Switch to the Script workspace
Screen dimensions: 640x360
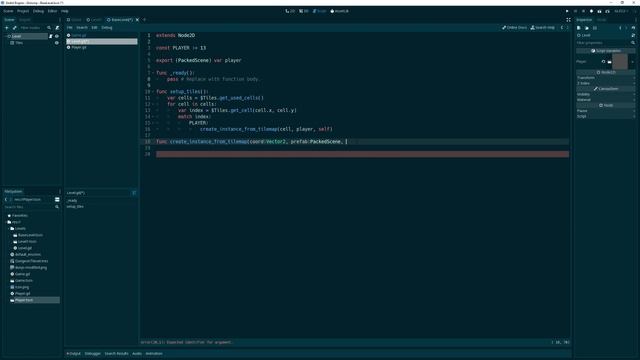point(319,11)
